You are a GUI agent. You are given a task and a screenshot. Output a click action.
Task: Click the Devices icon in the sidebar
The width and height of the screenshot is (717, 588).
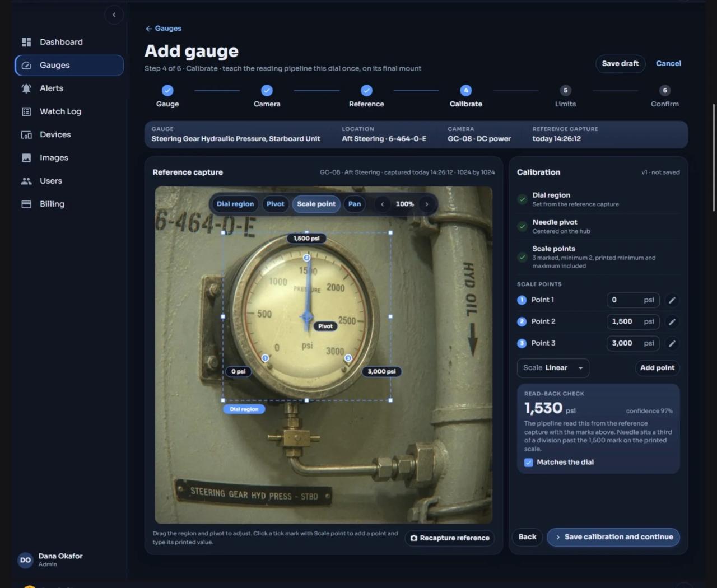[x=26, y=135]
